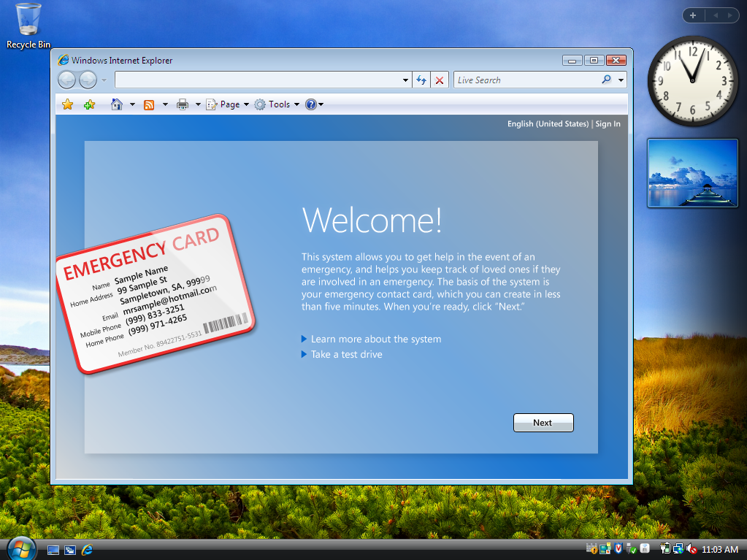
Task: Click the Live Search magnifier icon
Action: pyautogui.click(x=606, y=80)
